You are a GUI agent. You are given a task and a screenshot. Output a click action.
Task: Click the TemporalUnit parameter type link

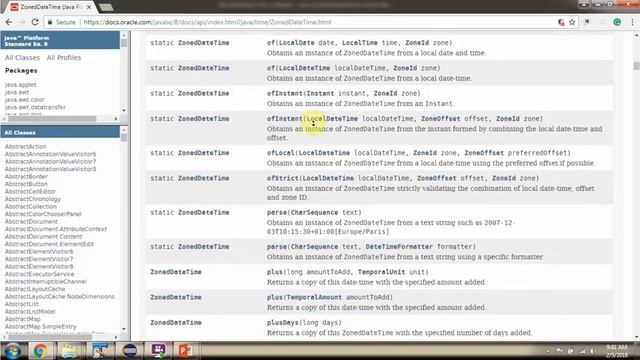381,272
